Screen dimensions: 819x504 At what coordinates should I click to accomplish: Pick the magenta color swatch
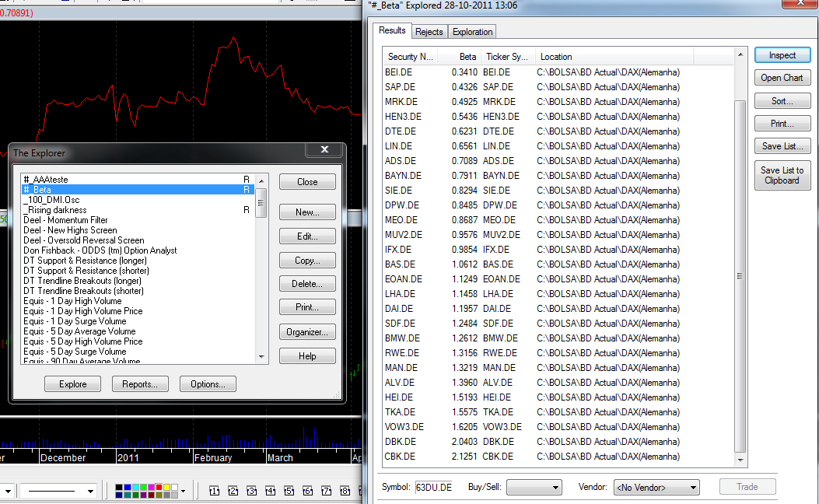tap(151, 488)
